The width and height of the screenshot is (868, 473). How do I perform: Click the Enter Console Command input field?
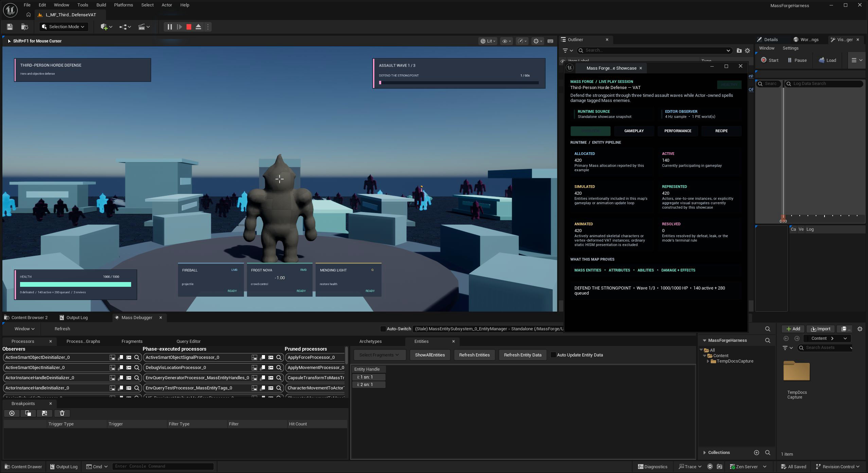[163, 467]
